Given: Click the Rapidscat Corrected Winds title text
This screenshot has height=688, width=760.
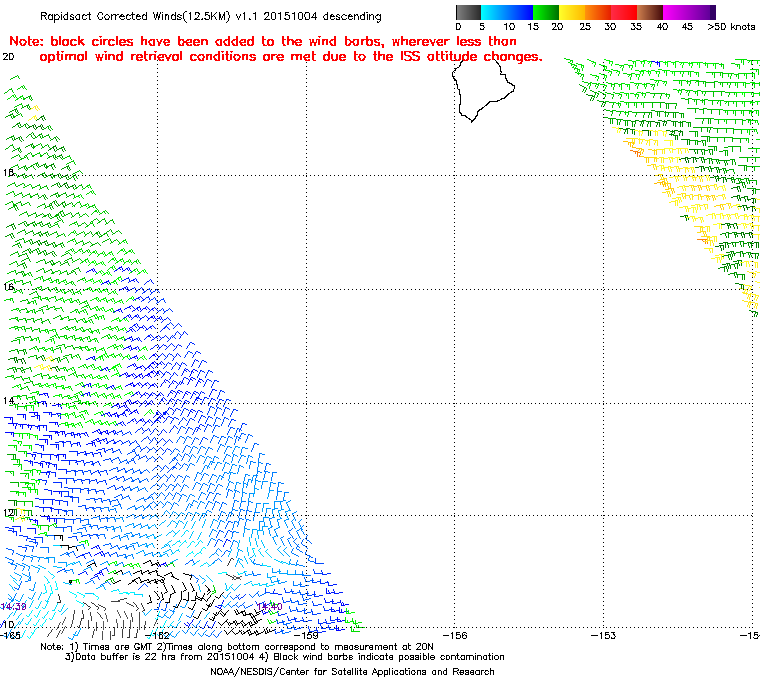Looking at the screenshot, I should click(210, 16).
